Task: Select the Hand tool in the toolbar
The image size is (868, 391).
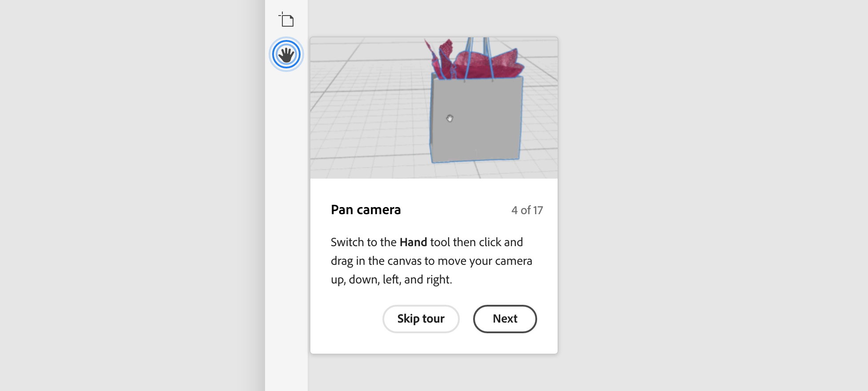Action: [286, 55]
